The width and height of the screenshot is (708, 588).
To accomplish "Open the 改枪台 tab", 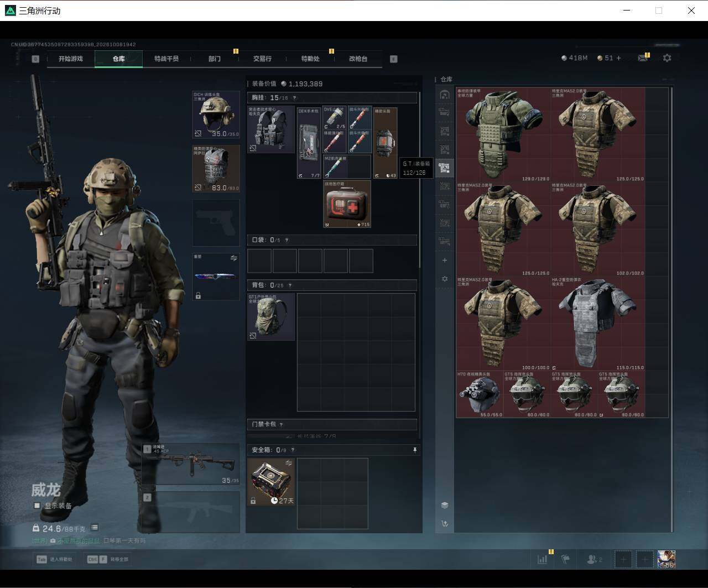I will click(358, 59).
